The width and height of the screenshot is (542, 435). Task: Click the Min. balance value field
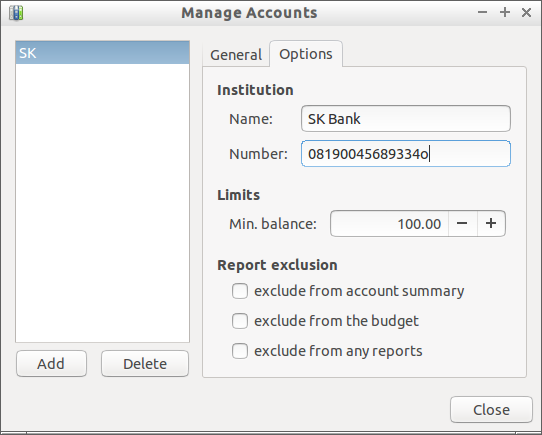pyautogui.click(x=390, y=223)
